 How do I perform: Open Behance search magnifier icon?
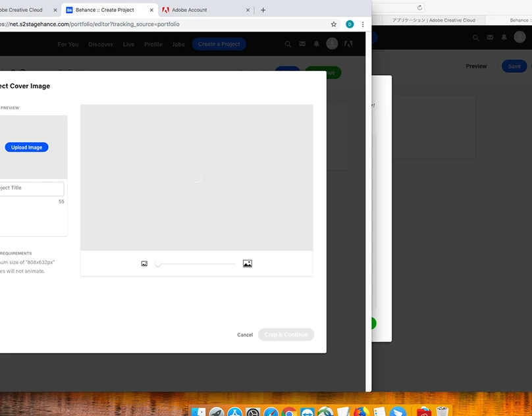(x=288, y=44)
